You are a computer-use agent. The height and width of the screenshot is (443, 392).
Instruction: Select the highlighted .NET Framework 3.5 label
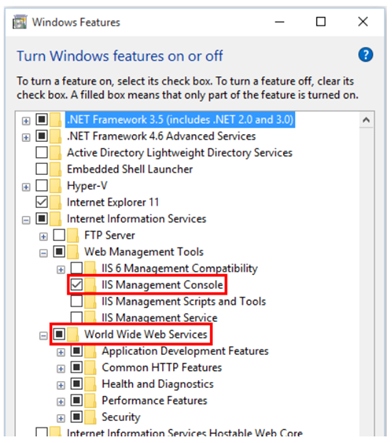180,120
